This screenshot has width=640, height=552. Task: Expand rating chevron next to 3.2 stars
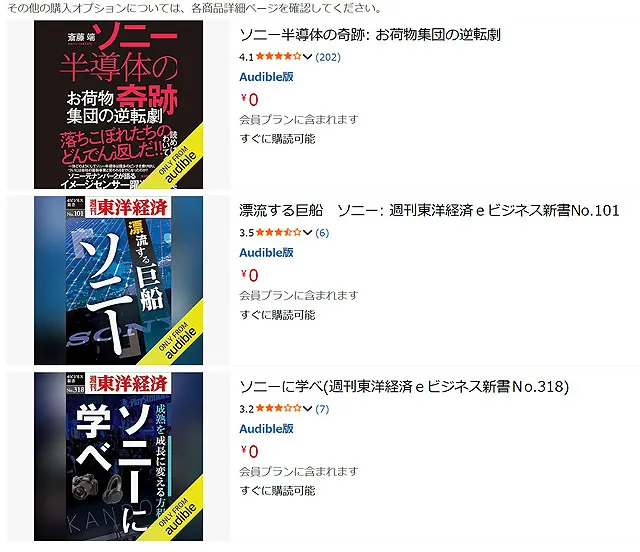tap(307, 409)
